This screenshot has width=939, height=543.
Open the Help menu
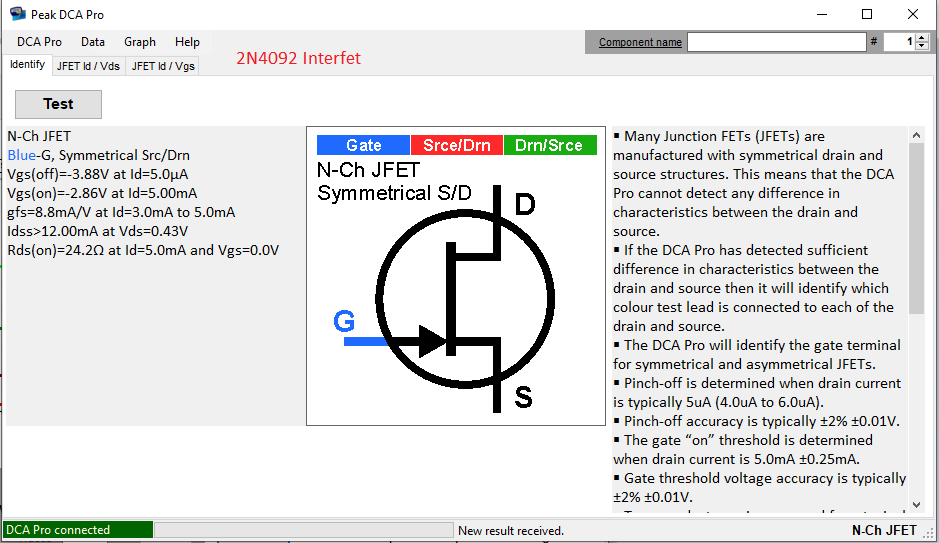point(187,42)
